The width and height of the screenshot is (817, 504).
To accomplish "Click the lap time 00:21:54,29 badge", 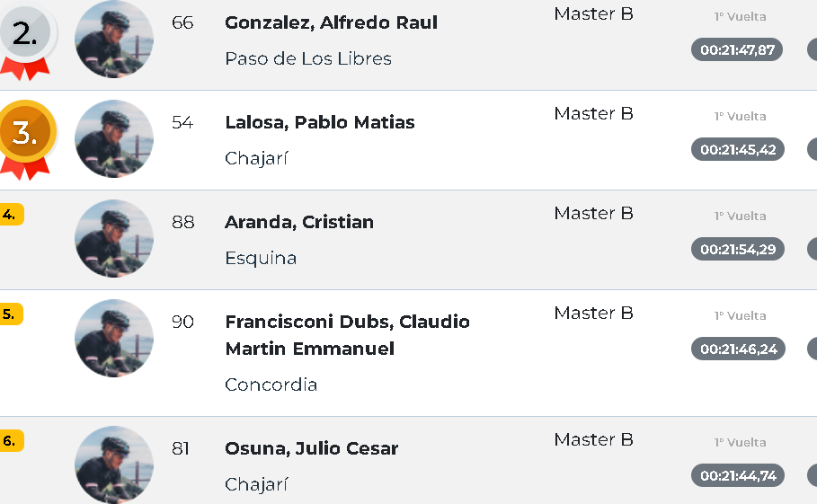I will (x=737, y=249).
